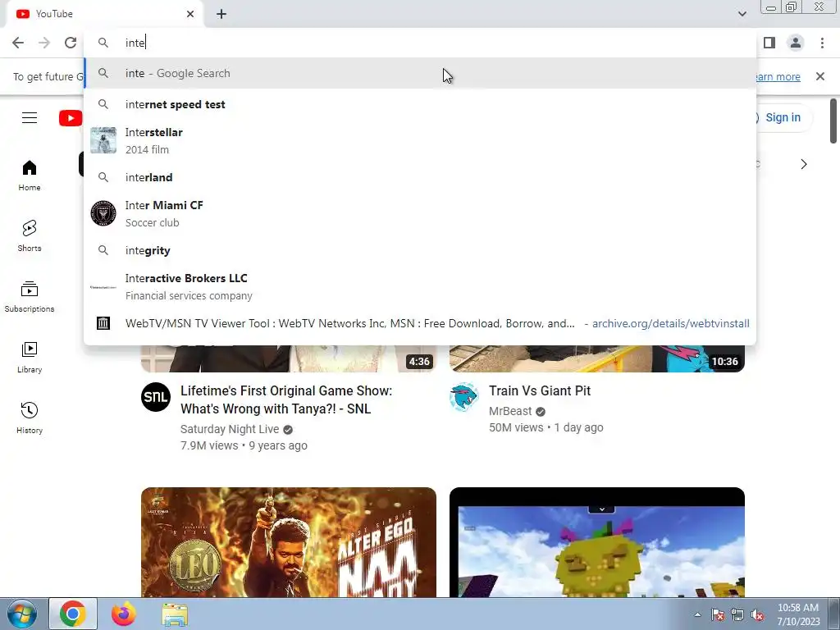Click the muted volume tray icon

click(x=757, y=614)
